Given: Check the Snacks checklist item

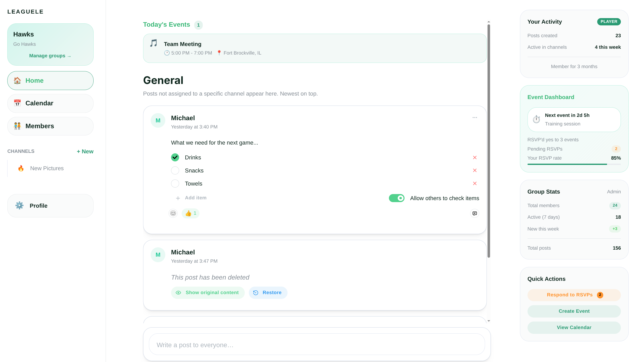Looking at the screenshot, I should point(175,171).
